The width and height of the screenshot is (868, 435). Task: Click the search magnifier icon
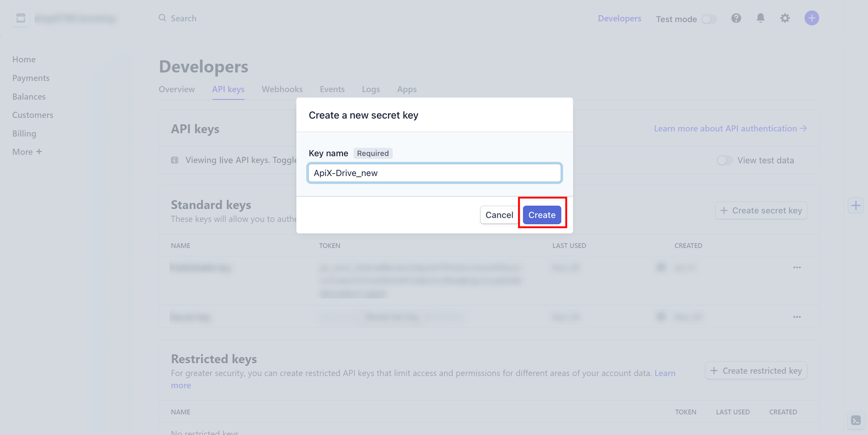162,18
